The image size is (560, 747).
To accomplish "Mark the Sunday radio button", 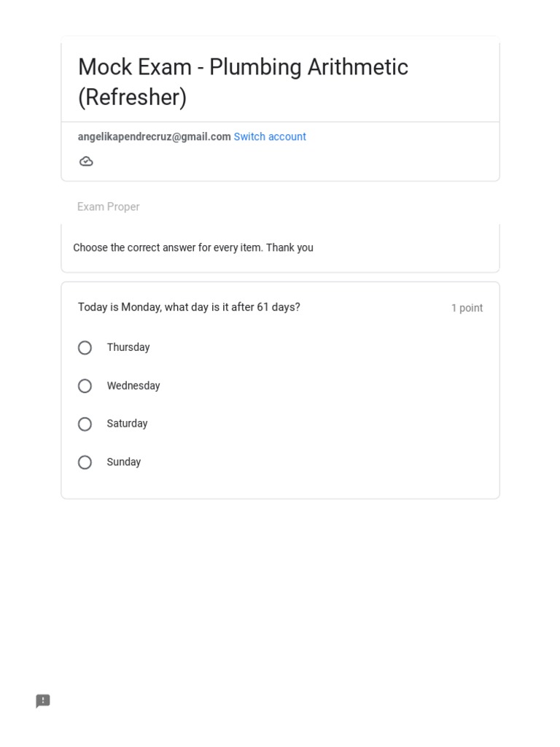I will click(85, 462).
